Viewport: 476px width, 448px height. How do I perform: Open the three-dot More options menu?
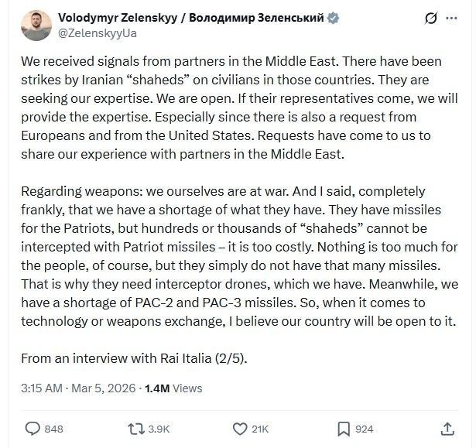point(453,19)
